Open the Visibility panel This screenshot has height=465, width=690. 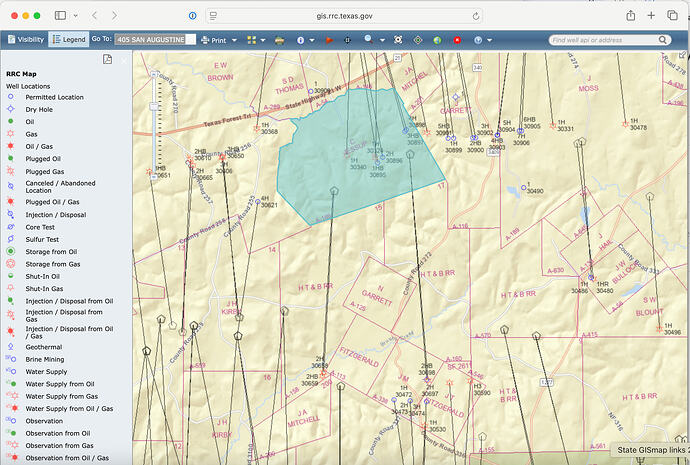[x=25, y=39]
